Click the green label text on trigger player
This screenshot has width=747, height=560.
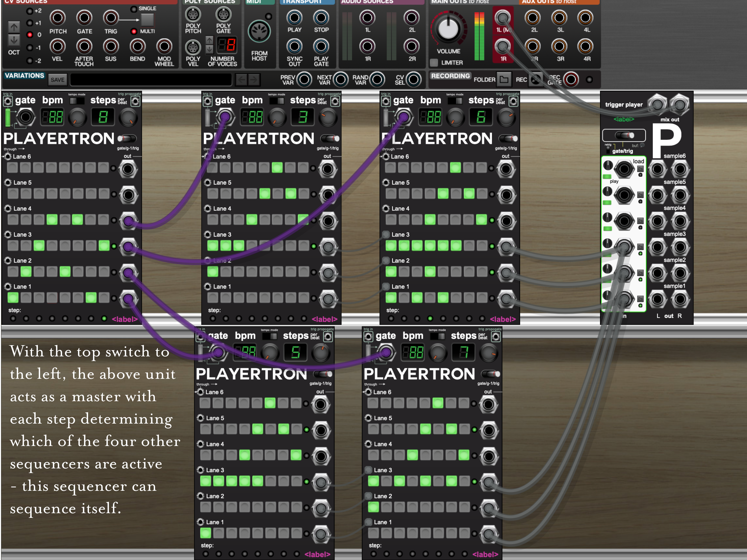pos(624,119)
